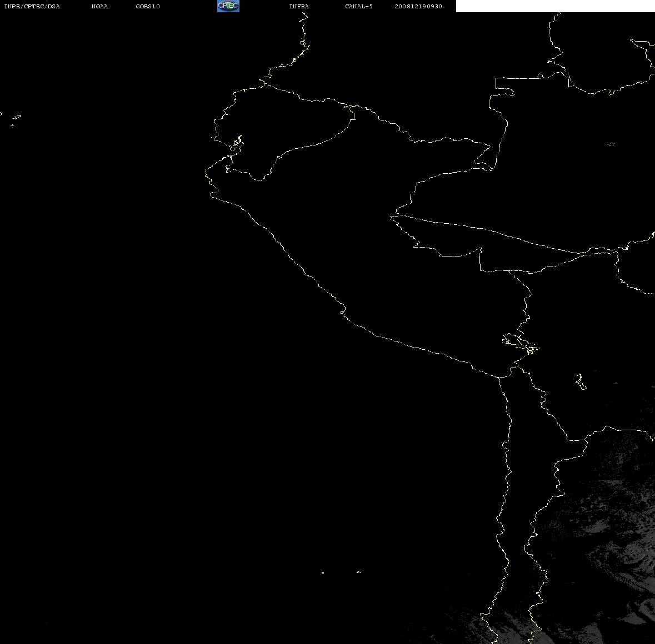Click the NOAA label in the header
Image resolution: width=655 pixels, height=644 pixels.
point(99,6)
